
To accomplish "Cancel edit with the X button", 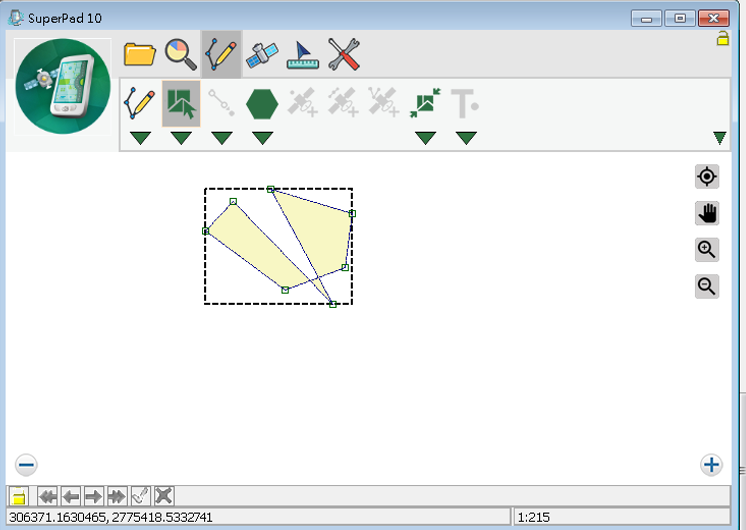I will point(164,496).
